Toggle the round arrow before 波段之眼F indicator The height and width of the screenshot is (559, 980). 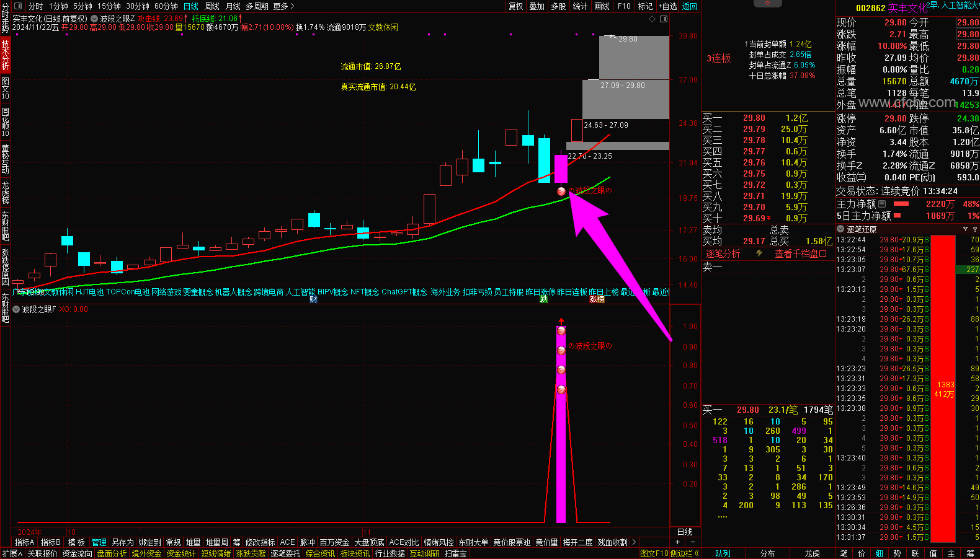pos(16,309)
